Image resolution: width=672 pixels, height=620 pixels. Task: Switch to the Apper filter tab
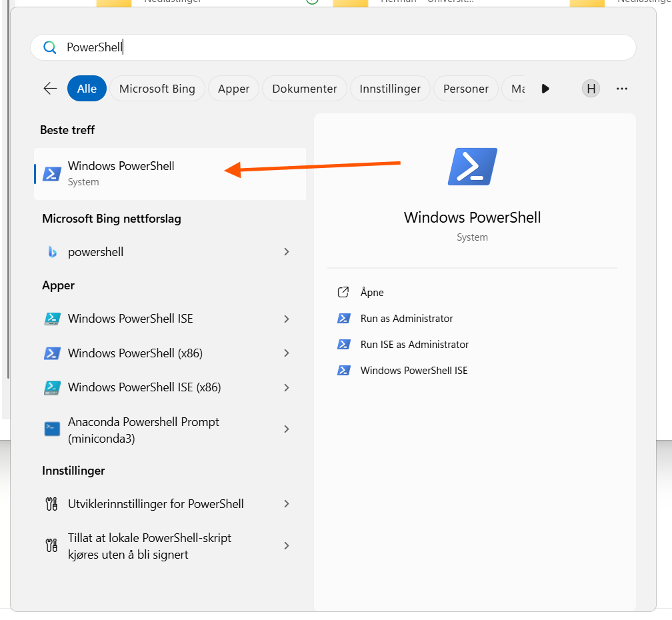tap(233, 88)
